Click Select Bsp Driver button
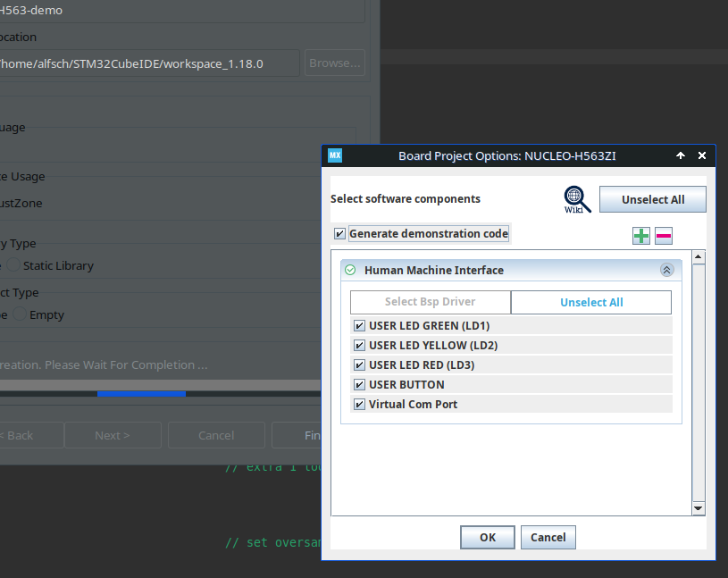This screenshot has width=728, height=578. (431, 302)
